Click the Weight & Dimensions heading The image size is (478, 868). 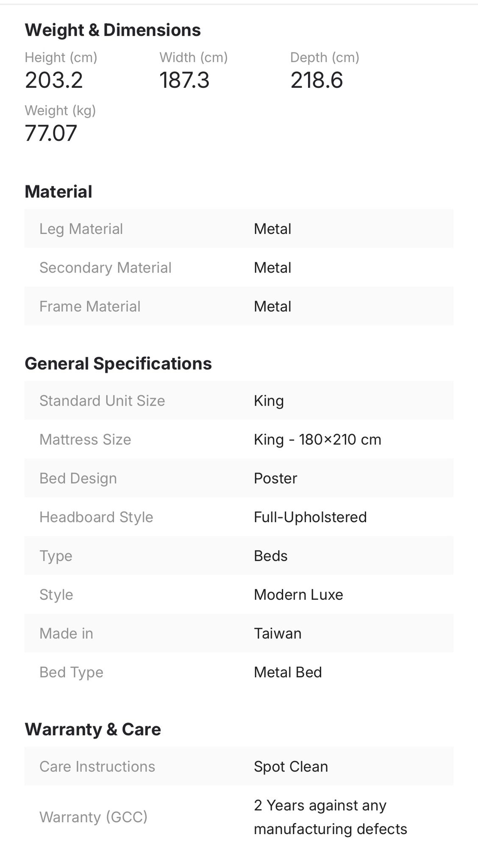pyautogui.click(x=113, y=30)
